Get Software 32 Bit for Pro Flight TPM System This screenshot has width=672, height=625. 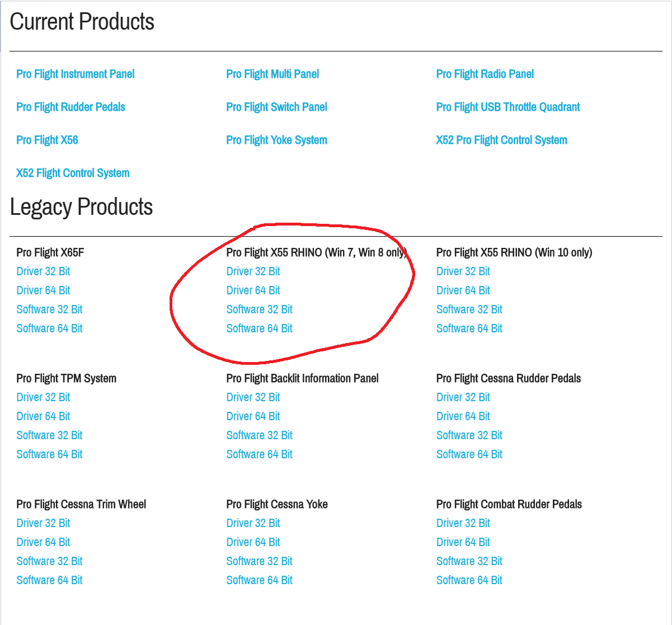(x=49, y=435)
